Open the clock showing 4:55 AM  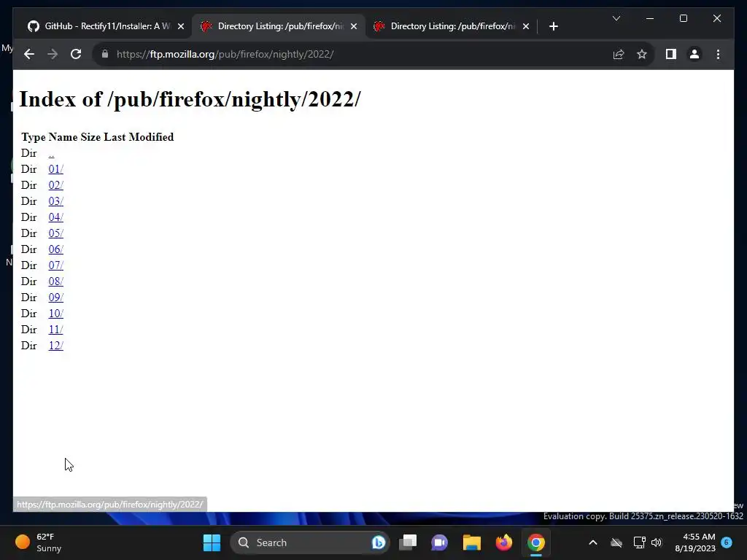pyautogui.click(x=695, y=542)
